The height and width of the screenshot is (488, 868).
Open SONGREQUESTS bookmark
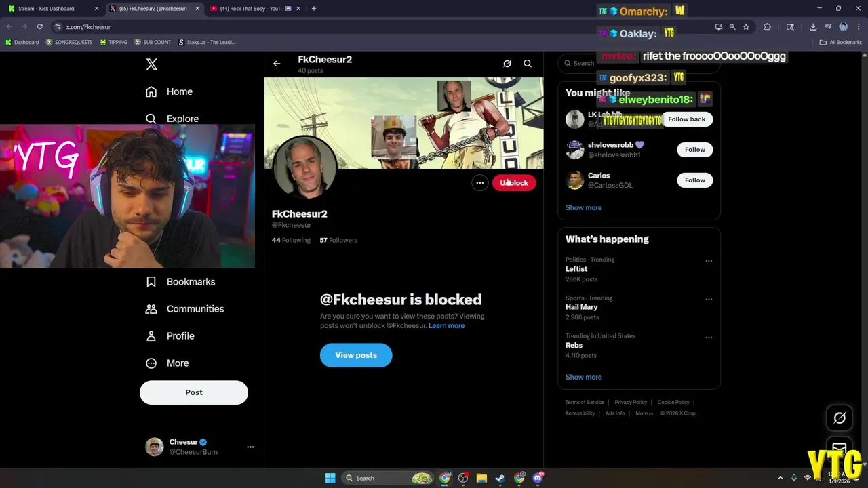tap(69, 42)
